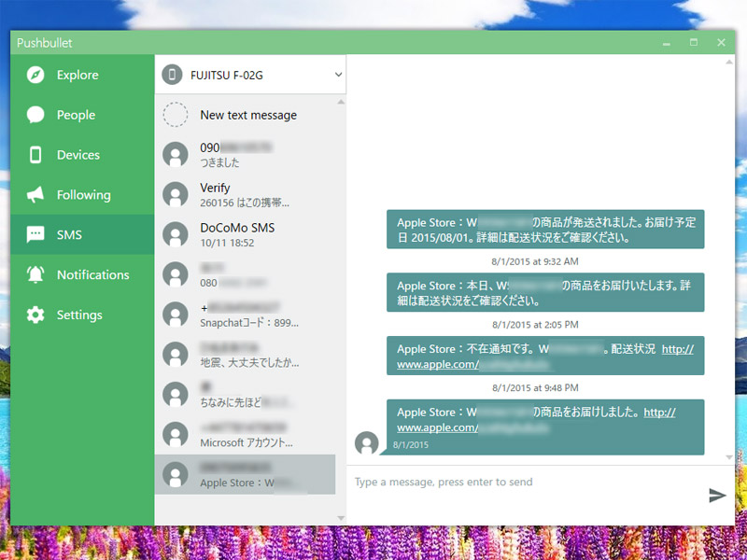Click the conversation list scroll-down arrow

click(x=341, y=518)
